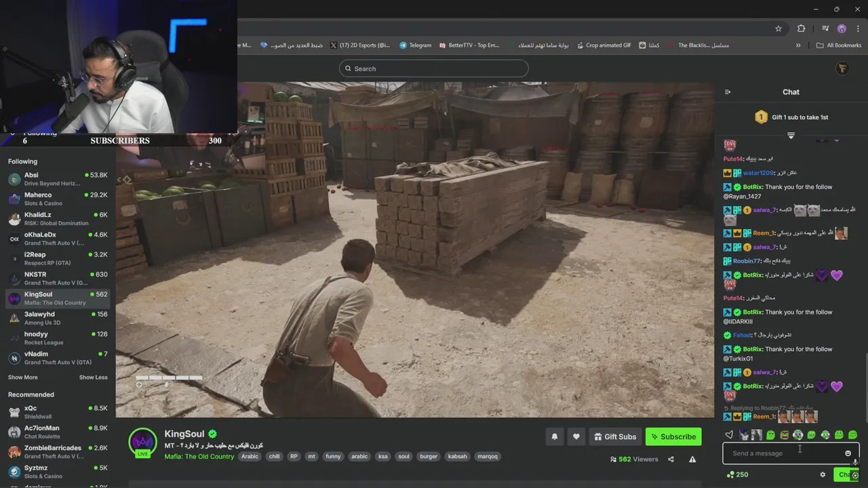The height and width of the screenshot is (488, 868).
Task: Click BotRix username thanking Rayan_1427
Action: pos(753,187)
